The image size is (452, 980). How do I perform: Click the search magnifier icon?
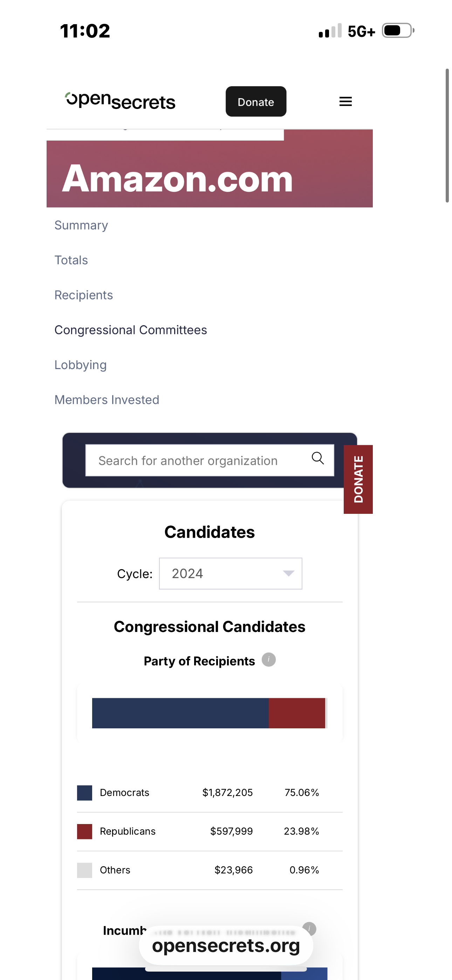coord(318,458)
